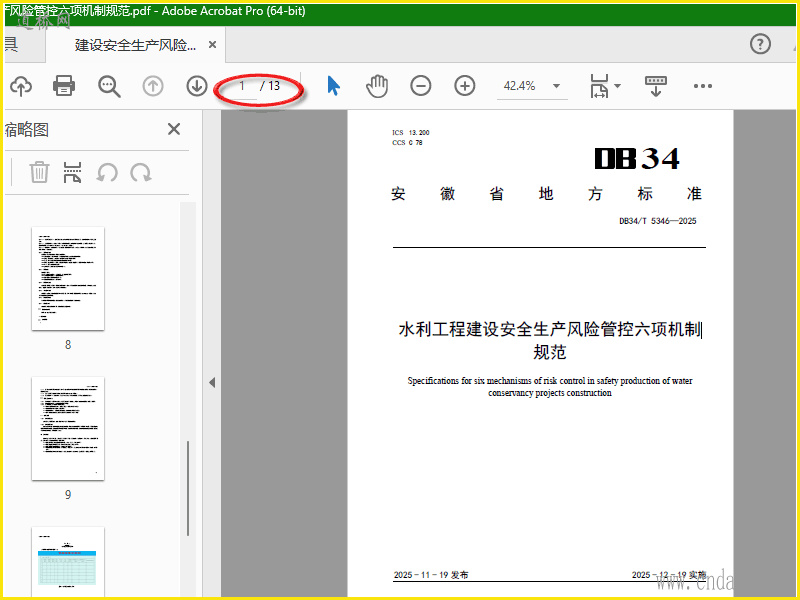Open the help question mark icon
The height and width of the screenshot is (600, 800).
[760, 44]
